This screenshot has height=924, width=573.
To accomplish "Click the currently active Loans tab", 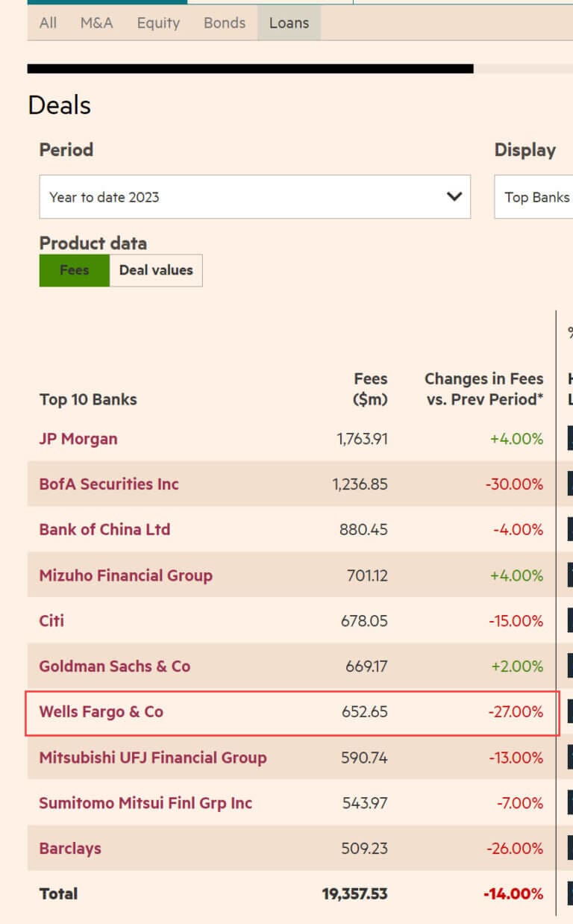I will [x=289, y=23].
